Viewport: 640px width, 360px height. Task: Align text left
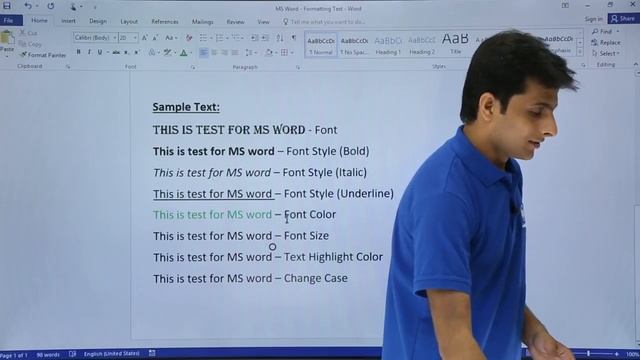click(x=203, y=52)
